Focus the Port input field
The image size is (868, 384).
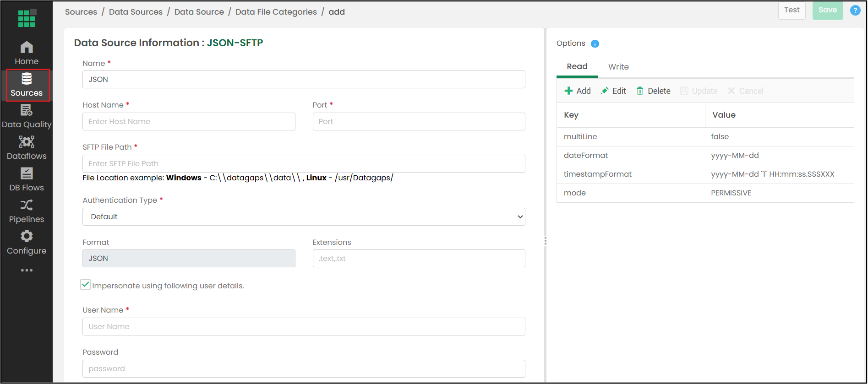pos(419,121)
